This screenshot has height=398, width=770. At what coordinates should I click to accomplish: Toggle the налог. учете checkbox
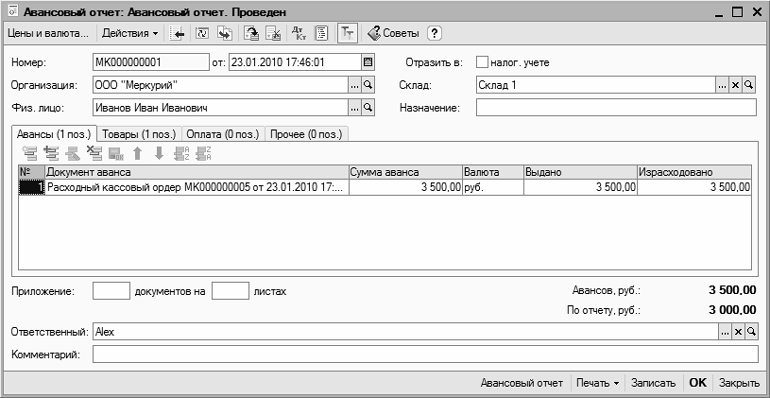coord(482,62)
